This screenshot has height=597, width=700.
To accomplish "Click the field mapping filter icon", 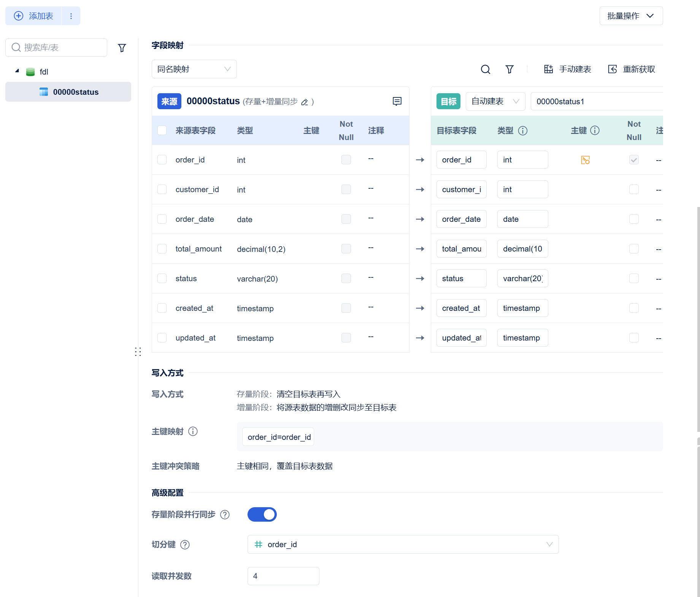I will pos(510,69).
